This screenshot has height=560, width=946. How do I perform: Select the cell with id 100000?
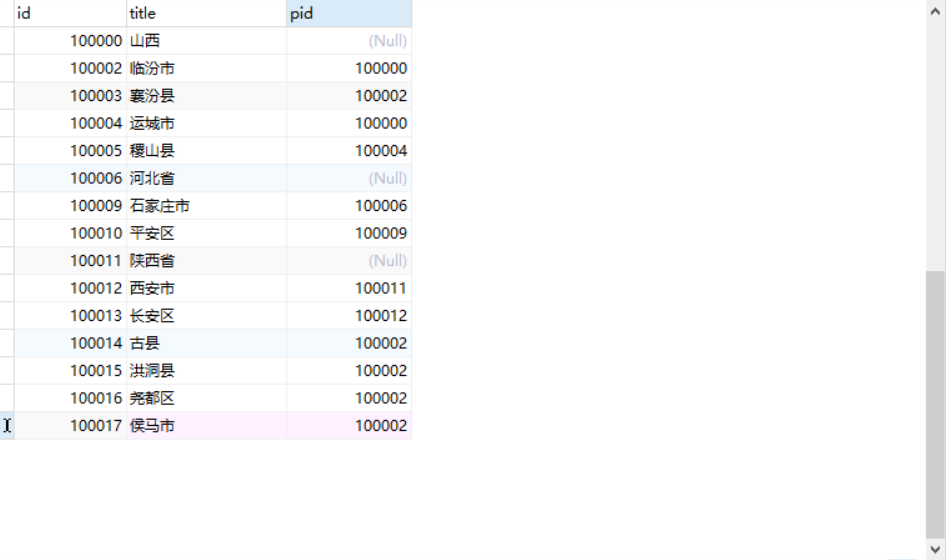pyautogui.click(x=70, y=41)
